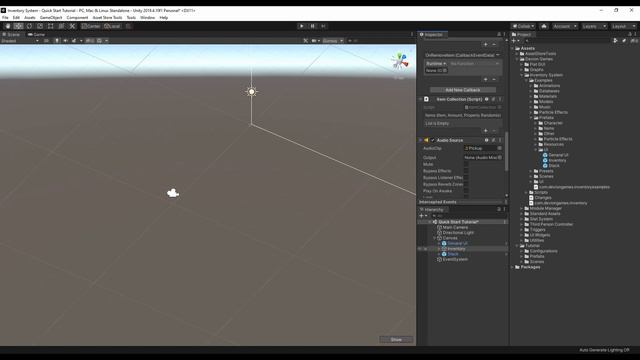Add item with plus under List is Empty
The image size is (640, 360).
coord(486,131)
